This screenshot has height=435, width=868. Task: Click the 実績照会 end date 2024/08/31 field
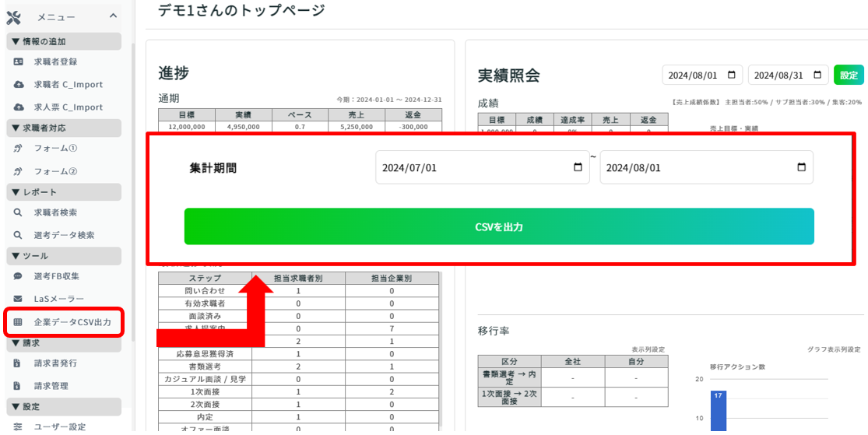788,75
